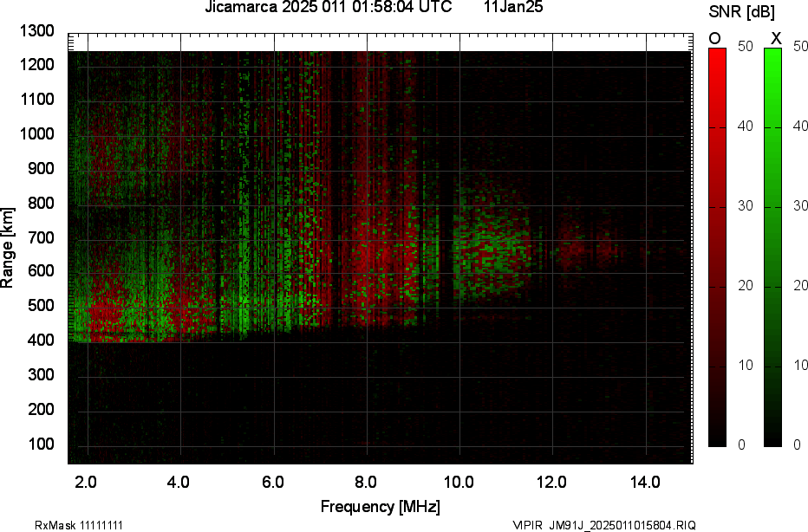
Task: Click the Jicamarca timestamp title text
Action: coord(328,8)
